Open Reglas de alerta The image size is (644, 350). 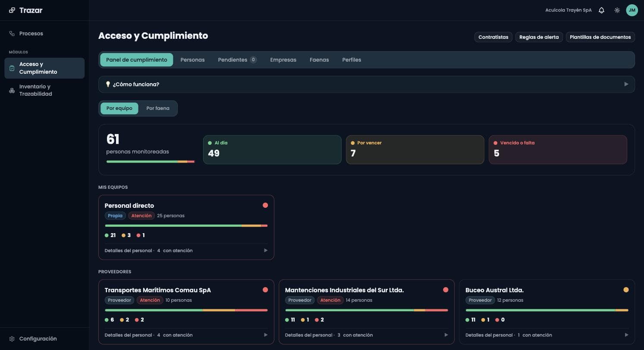point(539,37)
